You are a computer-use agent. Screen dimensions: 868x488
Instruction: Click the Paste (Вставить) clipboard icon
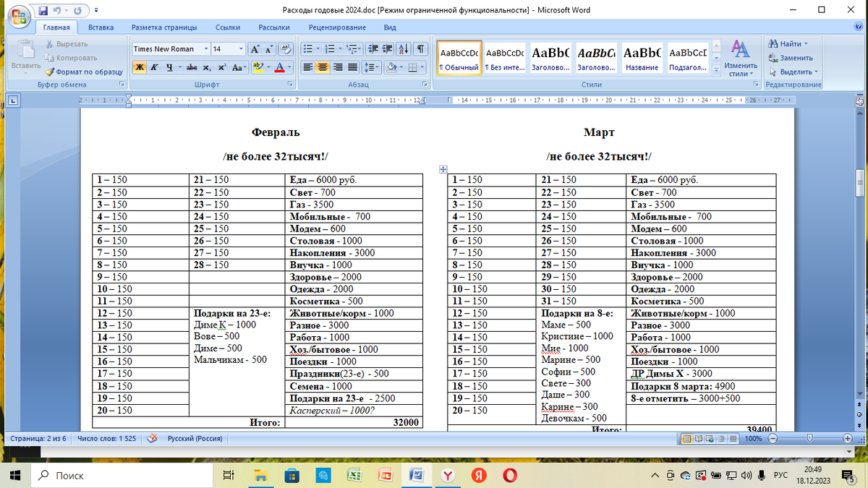click(26, 51)
